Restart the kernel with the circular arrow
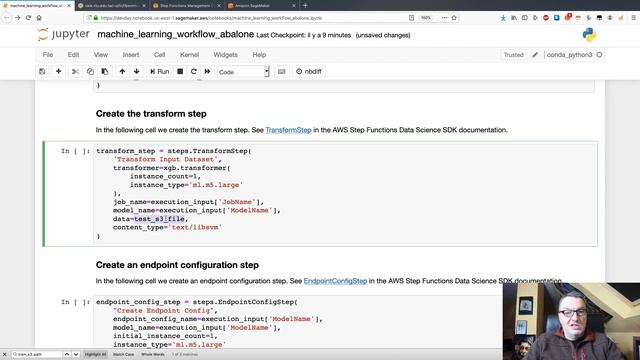Image resolution: width=640 pixels, height=360 pixels. [x=194, y=71]
